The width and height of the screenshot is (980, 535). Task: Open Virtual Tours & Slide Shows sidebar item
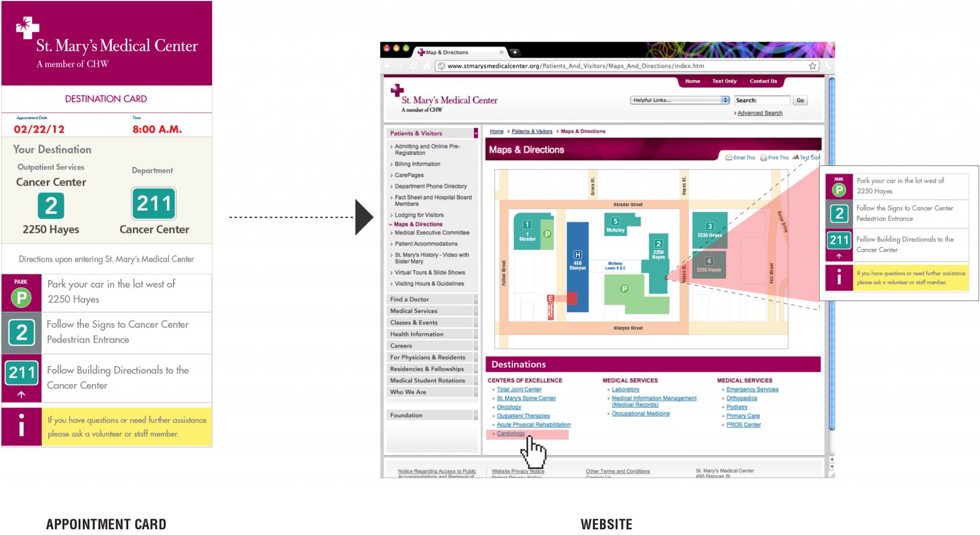(x=430, y=273)
